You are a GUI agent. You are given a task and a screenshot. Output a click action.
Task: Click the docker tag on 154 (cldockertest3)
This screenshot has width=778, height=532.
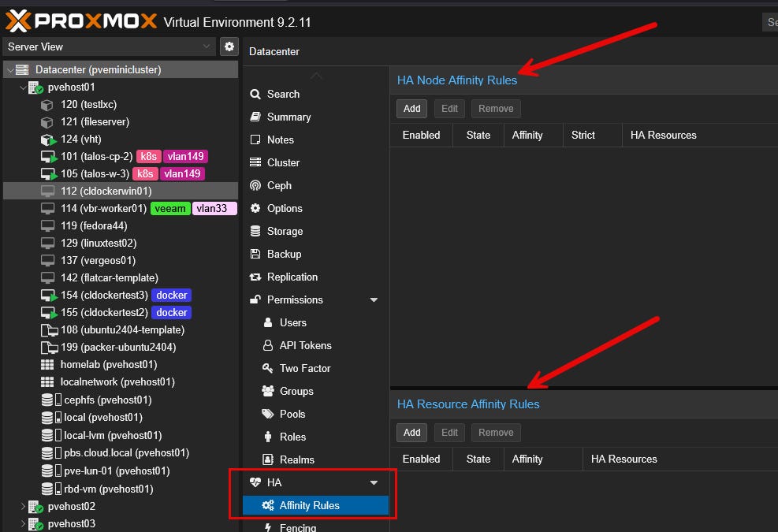click(172, 296)
